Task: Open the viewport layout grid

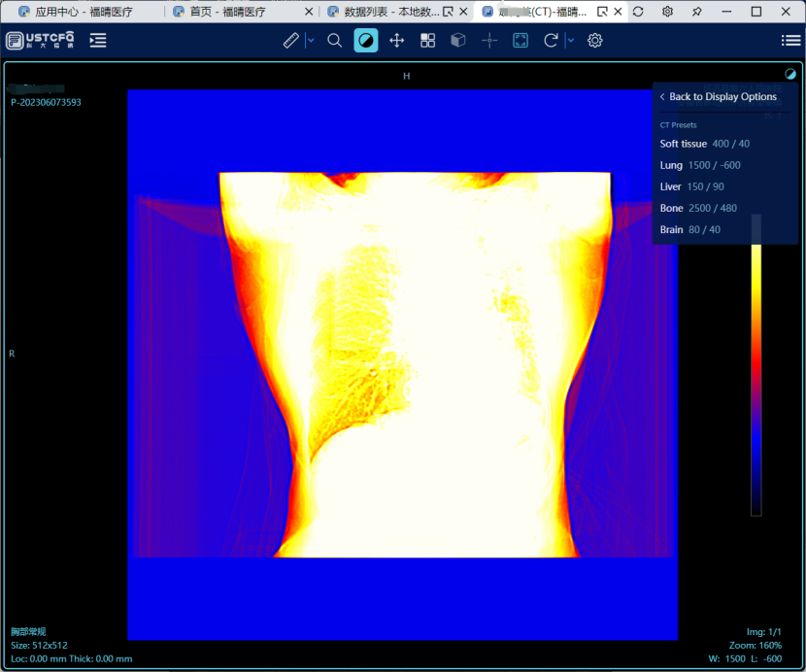Action: point(427,41)
